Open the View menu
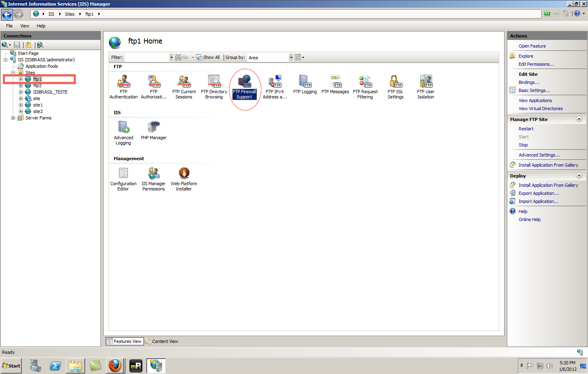 [x=25, y=26]
